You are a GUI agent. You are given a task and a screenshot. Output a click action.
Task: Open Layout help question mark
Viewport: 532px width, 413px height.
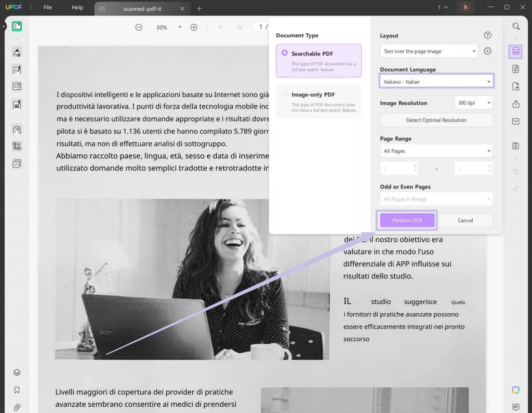point(487,35)
